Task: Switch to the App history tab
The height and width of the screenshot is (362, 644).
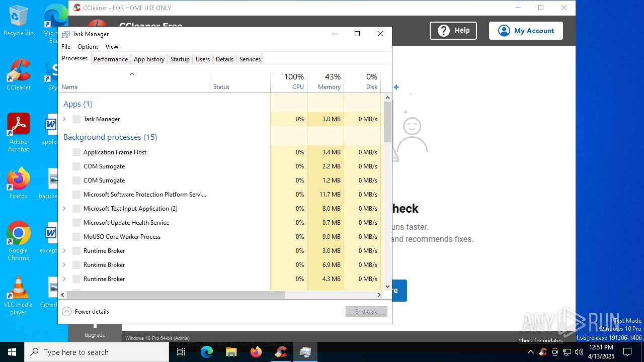Action: point(149,59)
